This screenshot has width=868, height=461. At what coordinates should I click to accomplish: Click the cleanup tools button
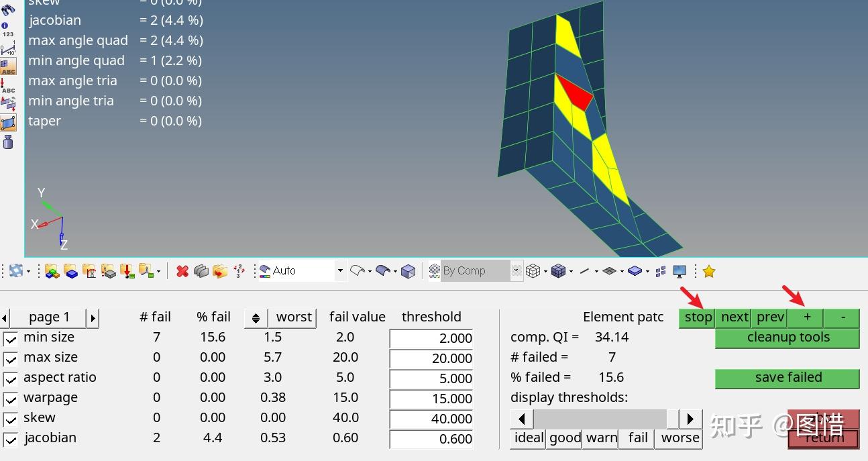click(x=788, y=338)
